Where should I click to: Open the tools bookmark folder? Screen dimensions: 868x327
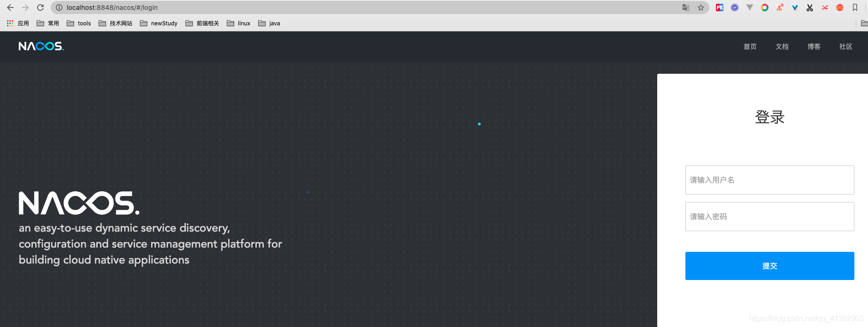click(x=79, y=23)
